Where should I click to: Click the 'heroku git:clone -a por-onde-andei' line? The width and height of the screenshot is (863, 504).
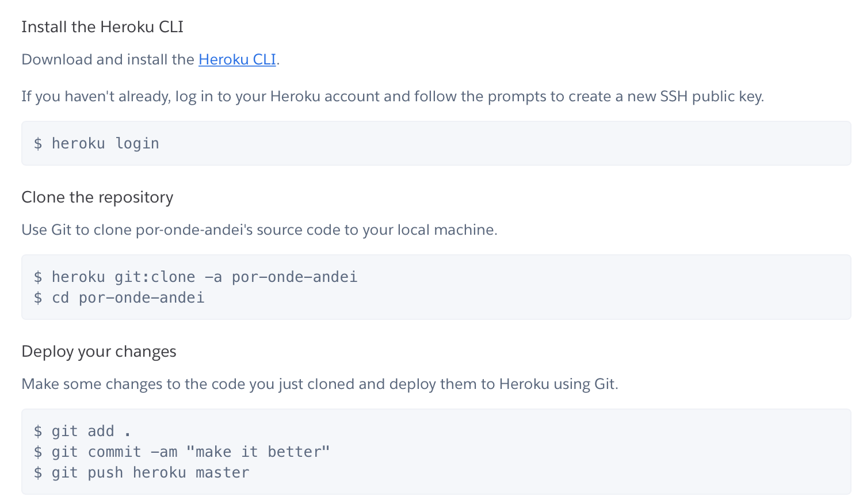click(196, 277)
